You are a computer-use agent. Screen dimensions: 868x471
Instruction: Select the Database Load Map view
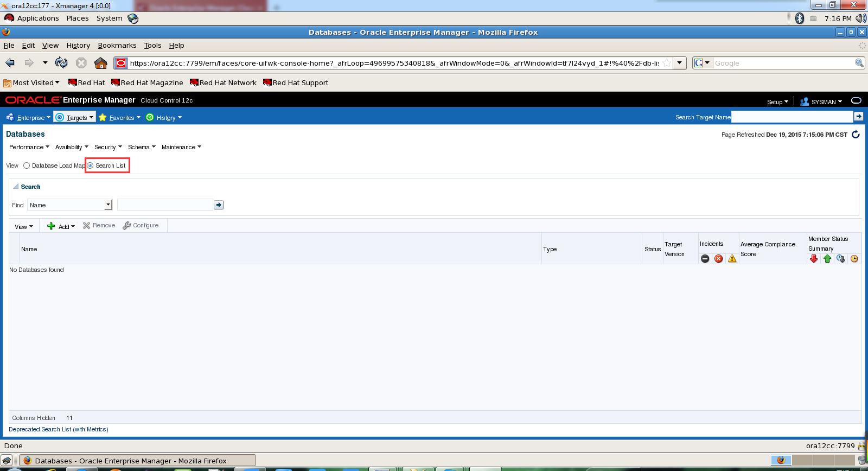click(27, 166)
